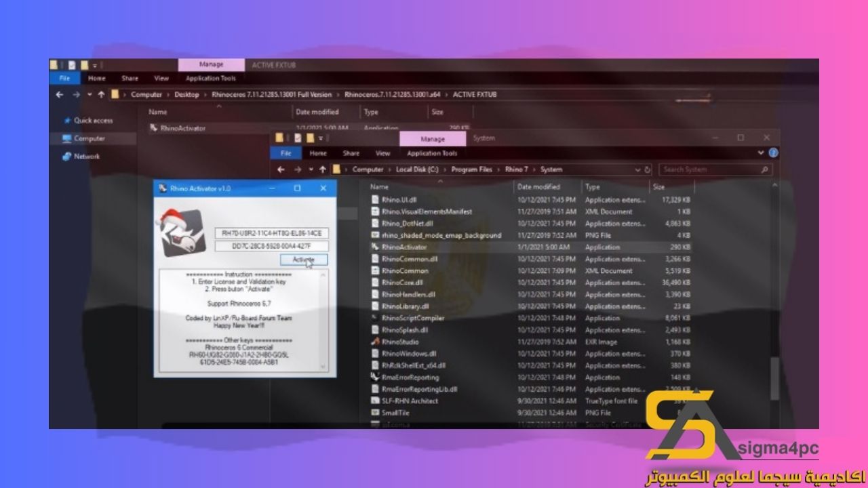Open help icon in System window ribbon

(x=774, y=153)
